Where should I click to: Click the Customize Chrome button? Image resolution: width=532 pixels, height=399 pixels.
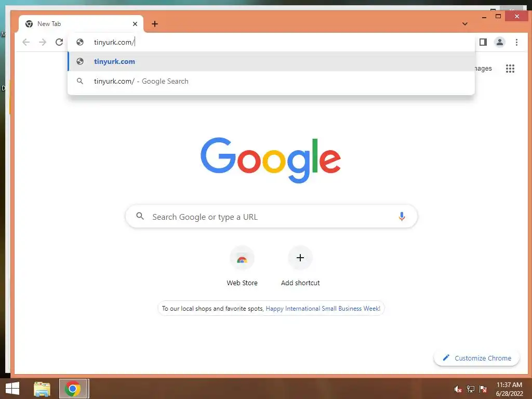pos(477,358)
